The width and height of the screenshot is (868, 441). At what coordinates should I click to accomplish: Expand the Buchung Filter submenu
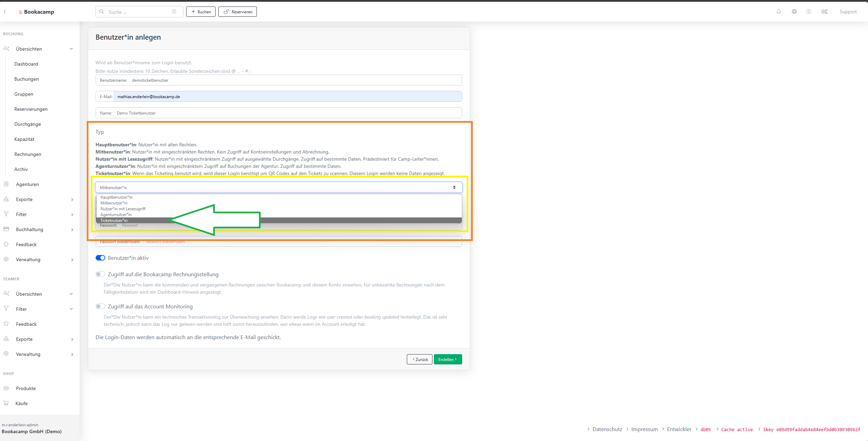(72, 215)
